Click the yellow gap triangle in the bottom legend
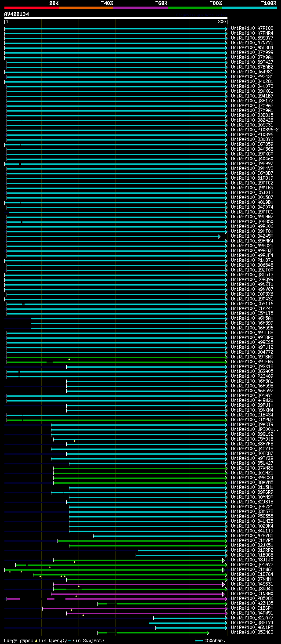Screen dimensions: 281x644 [x=36, y=640]
